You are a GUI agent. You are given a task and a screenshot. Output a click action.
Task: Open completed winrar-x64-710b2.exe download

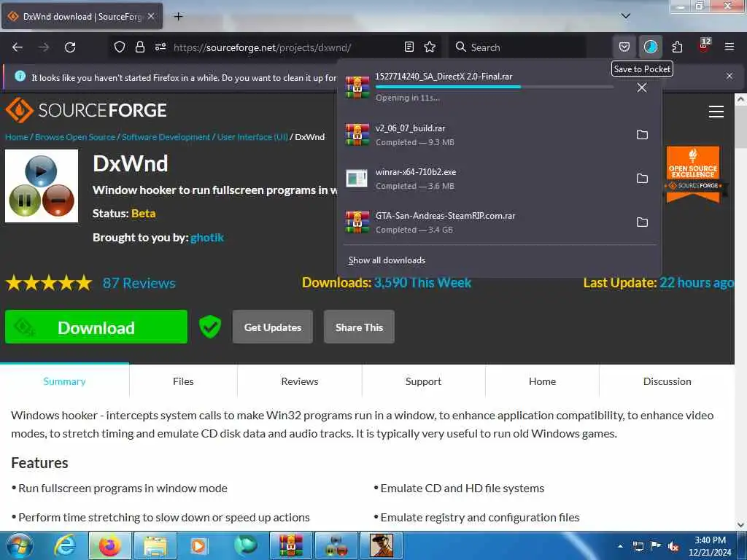(486, 179)
